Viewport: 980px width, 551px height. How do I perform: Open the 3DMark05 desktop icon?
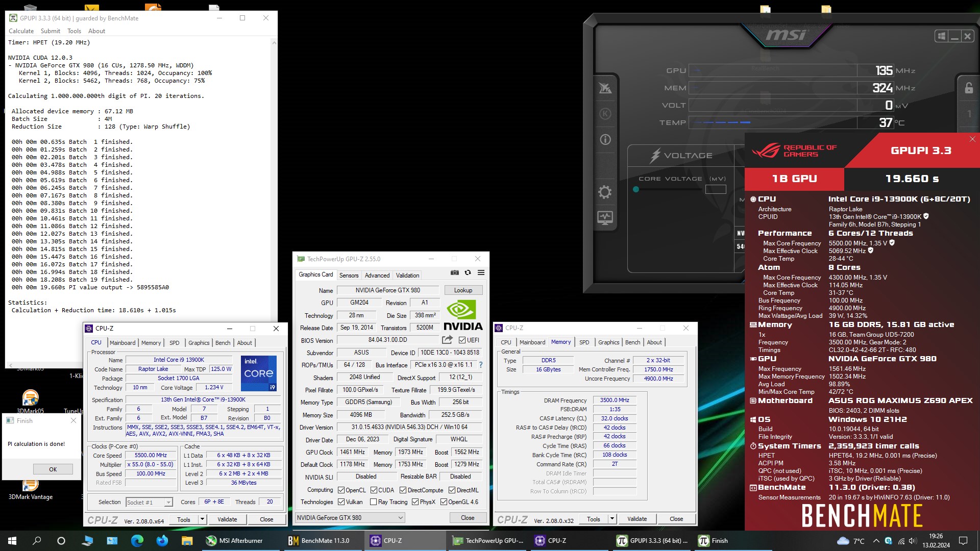click(x=31, y=402)
